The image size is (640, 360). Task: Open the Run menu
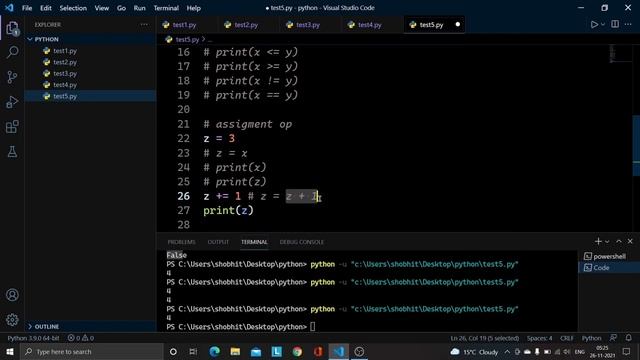(139, 8)
